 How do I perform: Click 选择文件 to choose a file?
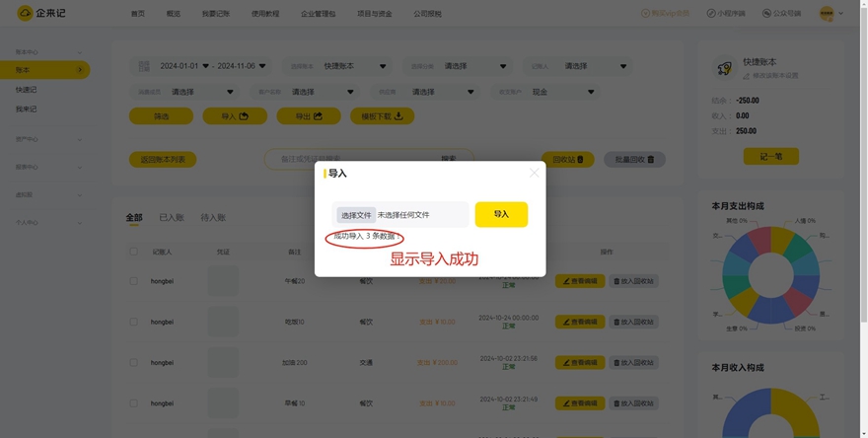click(x=356, y=215)
